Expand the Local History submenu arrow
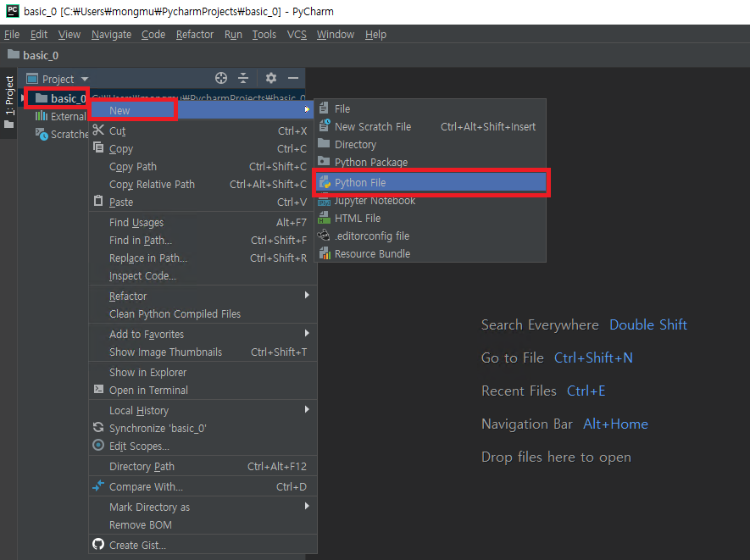The height and width of the screenshot is (560, 750). tap(307, 409)
